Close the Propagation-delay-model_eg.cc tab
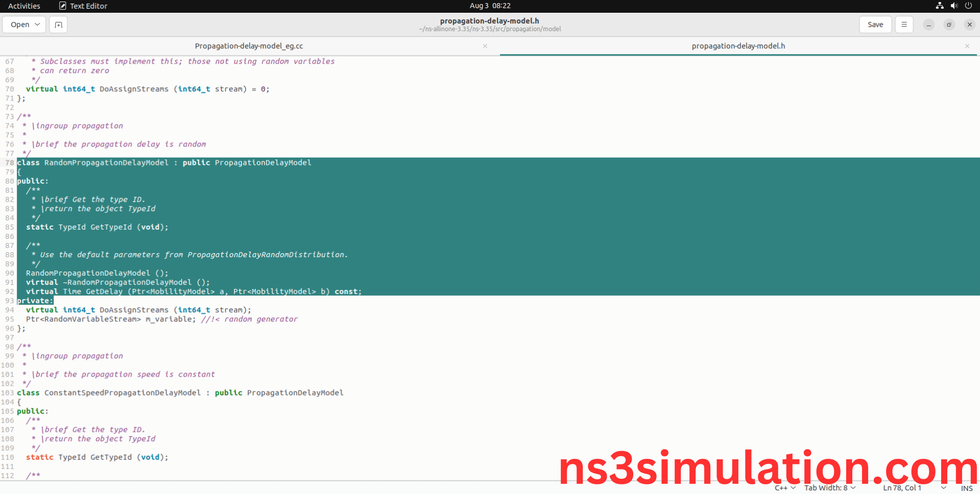 tap(485, 45)
